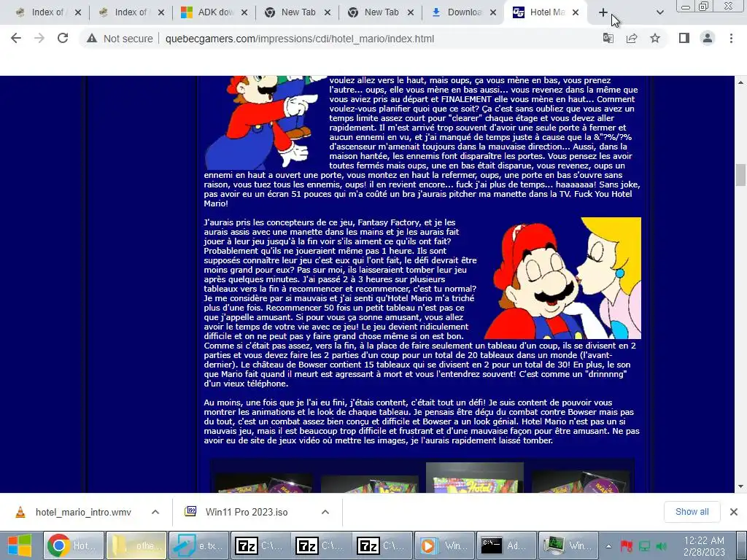The height and width of the screenshot is (560, 747).
Task: Click the paragraph starting 'Au moins, une fois'
Action: click(x=422, y=421)
